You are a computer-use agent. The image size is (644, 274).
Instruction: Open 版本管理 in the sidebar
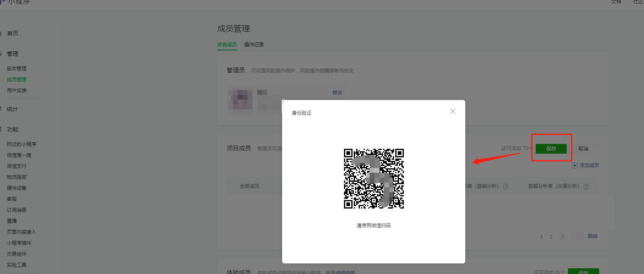(17, 68)
